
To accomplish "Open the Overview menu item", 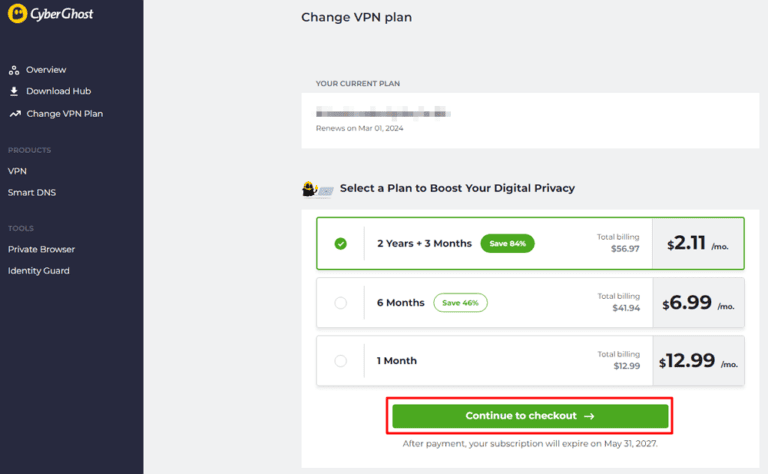I will coord(46,70).
